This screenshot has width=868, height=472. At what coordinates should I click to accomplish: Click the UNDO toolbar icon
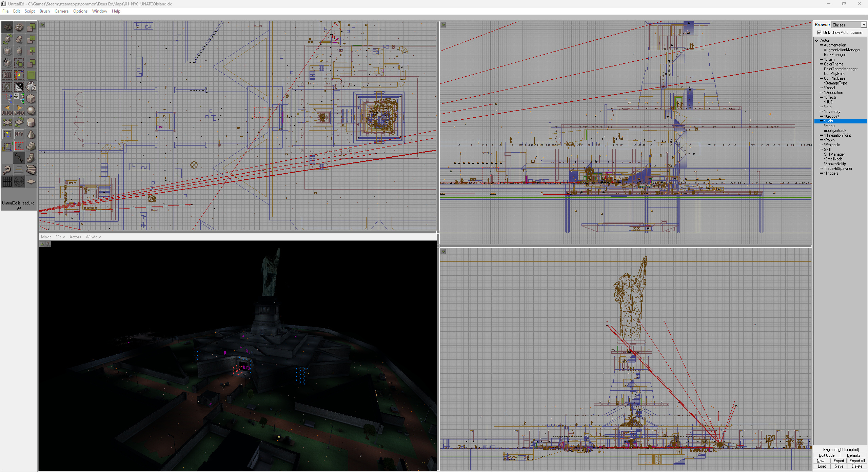click(7, 111)
